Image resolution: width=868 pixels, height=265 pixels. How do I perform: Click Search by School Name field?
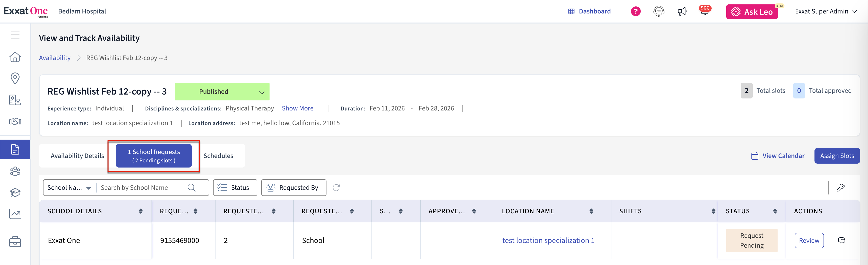(x=141, y=188)
